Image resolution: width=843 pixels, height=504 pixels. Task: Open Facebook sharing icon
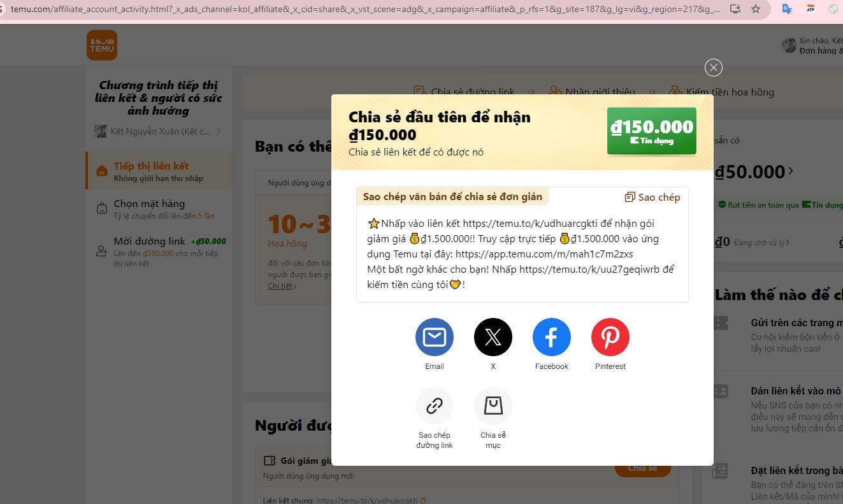(x=551, y=337)
